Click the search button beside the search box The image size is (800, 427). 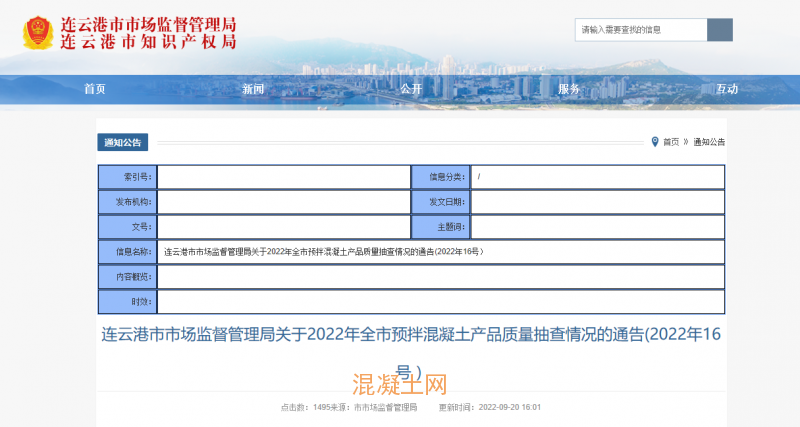coord(719,30)
